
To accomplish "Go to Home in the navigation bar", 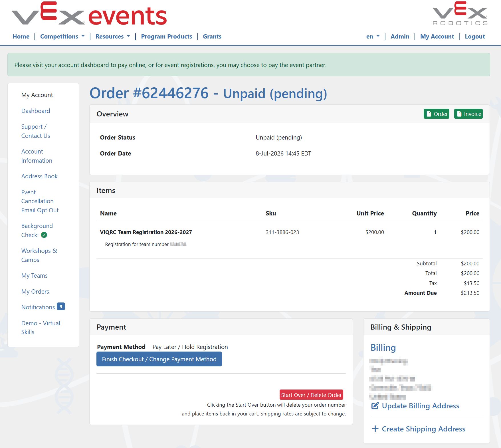I will click(x=21, y=37).
